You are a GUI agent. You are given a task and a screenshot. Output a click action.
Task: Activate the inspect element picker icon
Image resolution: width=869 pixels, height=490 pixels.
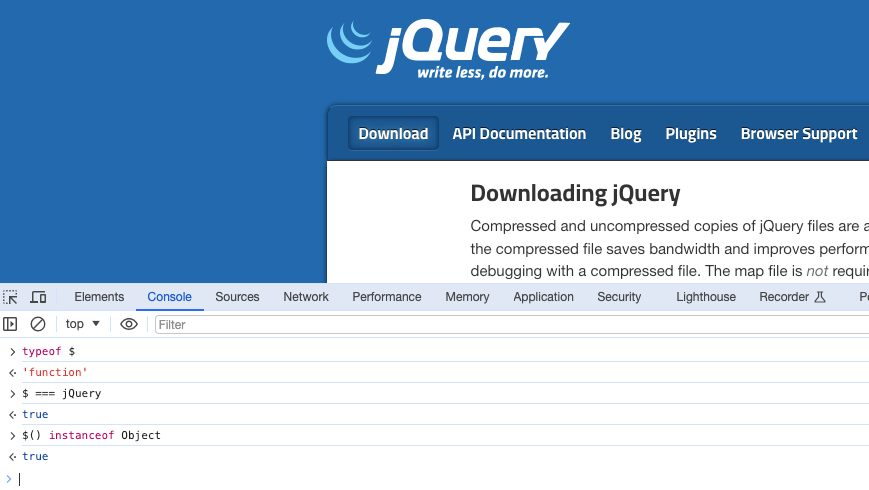[x=10, y=297]
